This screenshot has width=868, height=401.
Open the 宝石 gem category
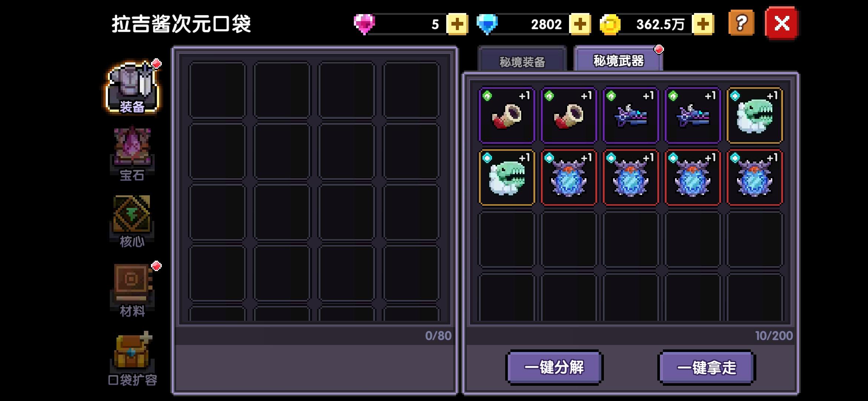(x=132, y=153)
